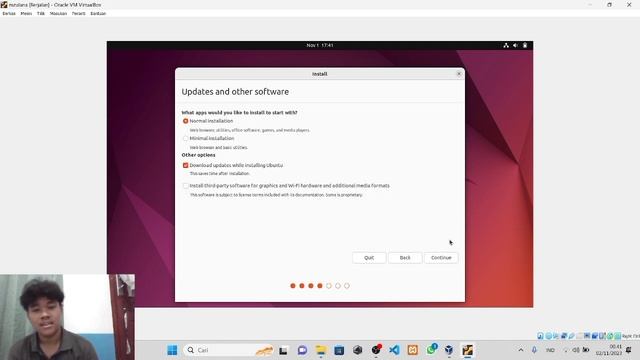Open the Mesin menu in VirtualBox

(x=26, y=13)
